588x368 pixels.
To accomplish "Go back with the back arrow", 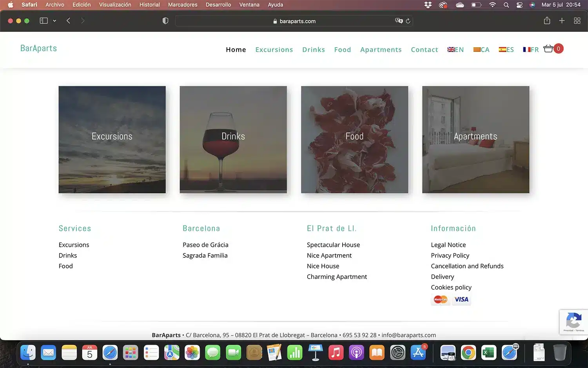I will [69, 21].
